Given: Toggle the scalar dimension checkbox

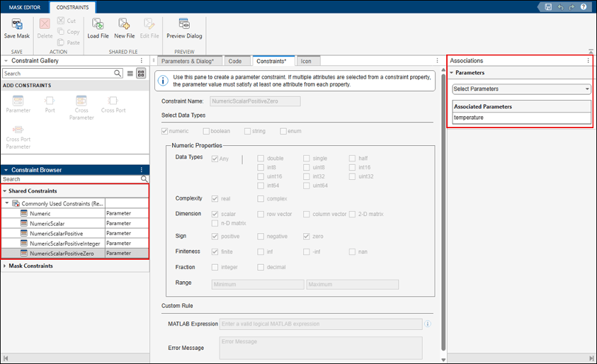Looking at the screenshot, I should [215, 214].
